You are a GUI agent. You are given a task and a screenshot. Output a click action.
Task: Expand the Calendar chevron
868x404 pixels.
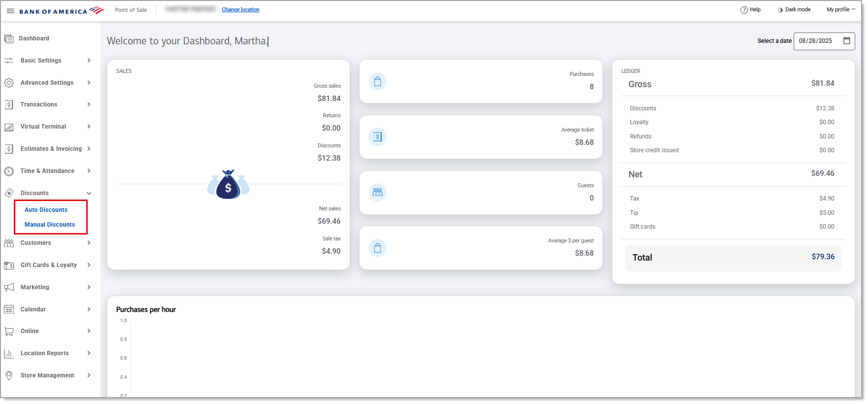coord(89,309)
